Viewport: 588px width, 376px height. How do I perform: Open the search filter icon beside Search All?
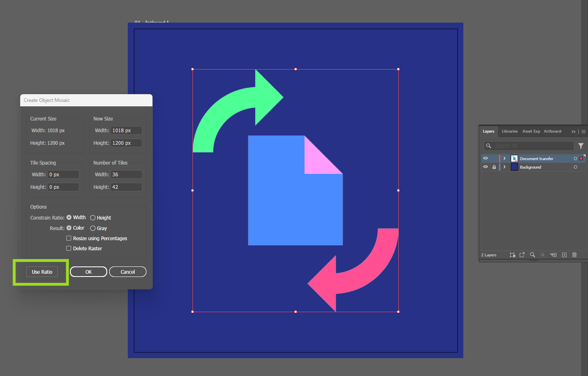581,146
